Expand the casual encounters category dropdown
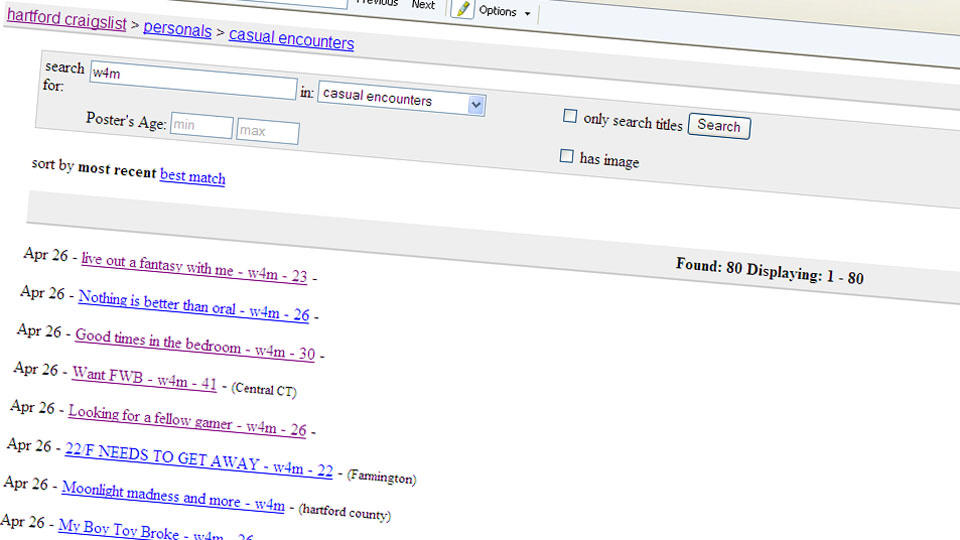 [x=402, y=98]
